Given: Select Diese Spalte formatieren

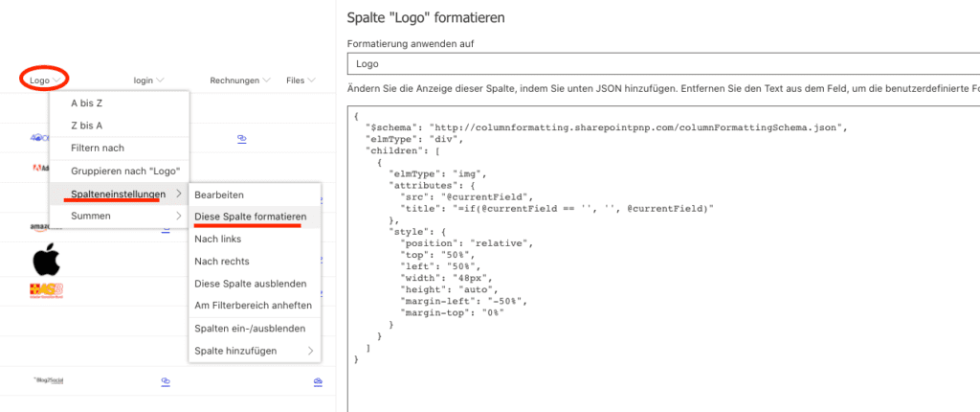Looking at the screenshot, I should (x=250, y=217).
